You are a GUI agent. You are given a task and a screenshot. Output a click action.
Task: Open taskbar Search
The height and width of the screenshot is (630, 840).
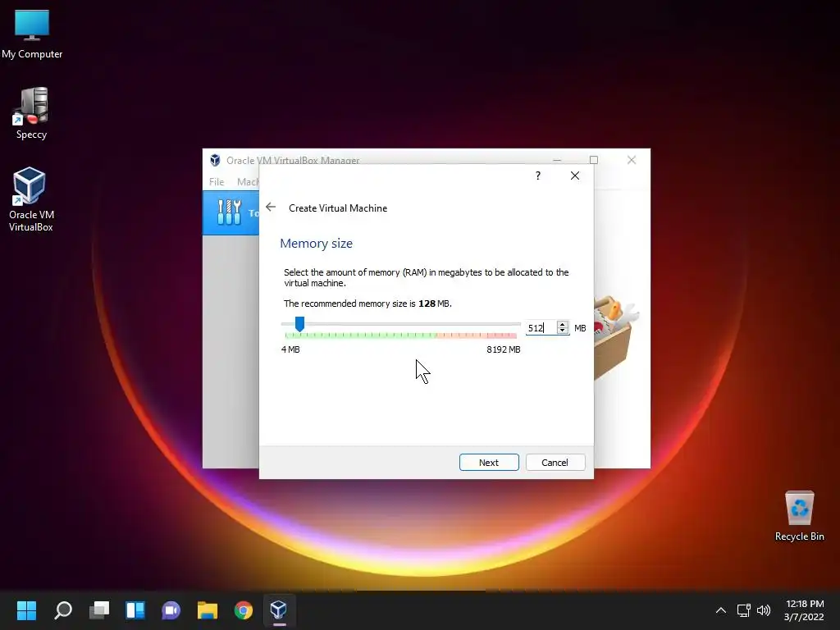click(63, 610)
